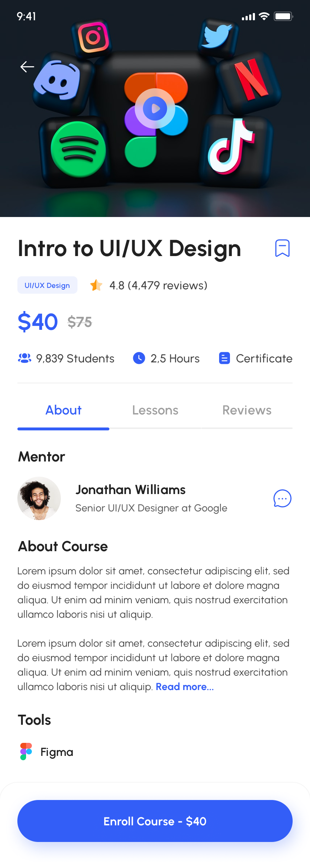This screenshot has height=868, width=310.
Task: Click the Certificate document icon
Action: coord(225,358)
